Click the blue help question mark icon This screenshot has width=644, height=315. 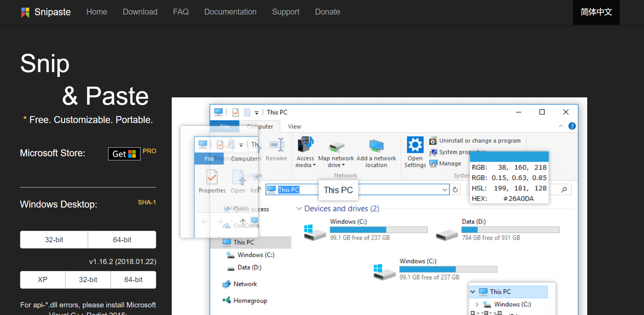pos(572,126)
